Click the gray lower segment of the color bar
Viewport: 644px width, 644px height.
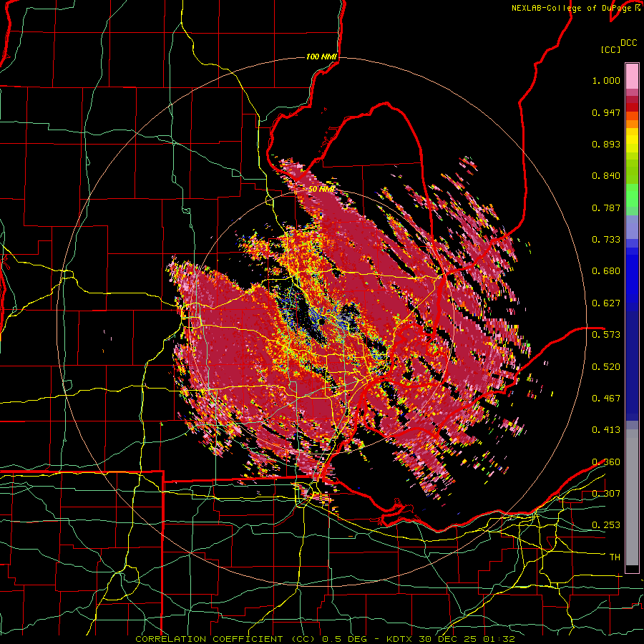tap(632, 497)
